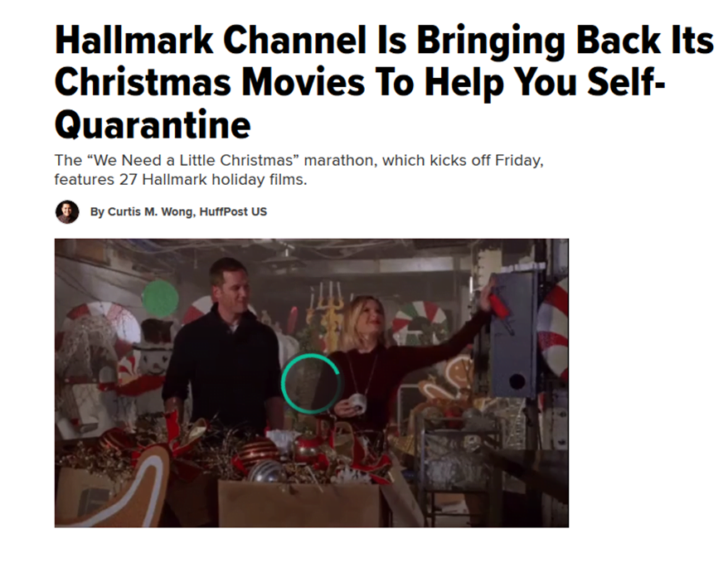Screen dimensions: 728x587
Task: Click the word Quarantine in the headline
Action: [153, 124]
